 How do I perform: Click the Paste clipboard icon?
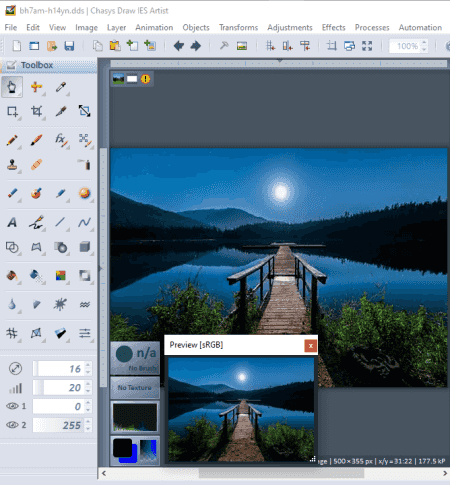pyautogui.click(x=115, y=46)
